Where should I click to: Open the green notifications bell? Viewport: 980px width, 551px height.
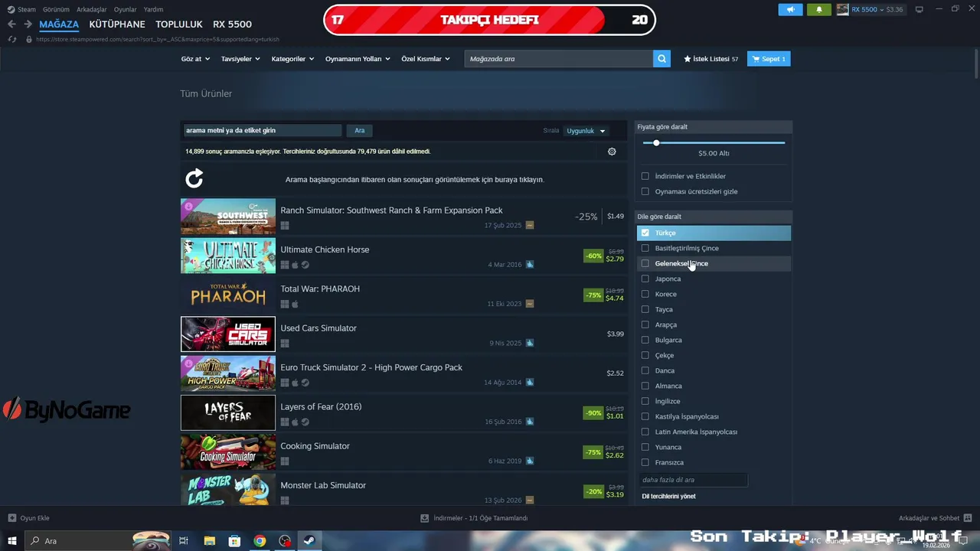pos(818,9)
